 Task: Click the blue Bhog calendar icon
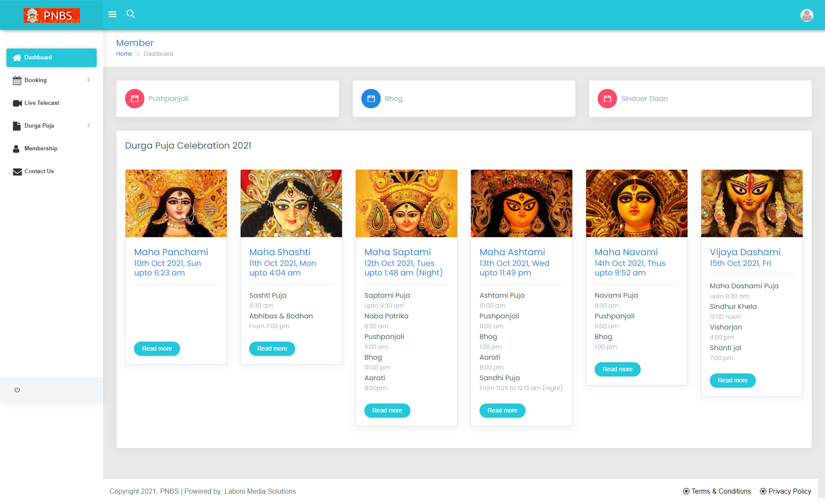point(371,99)
